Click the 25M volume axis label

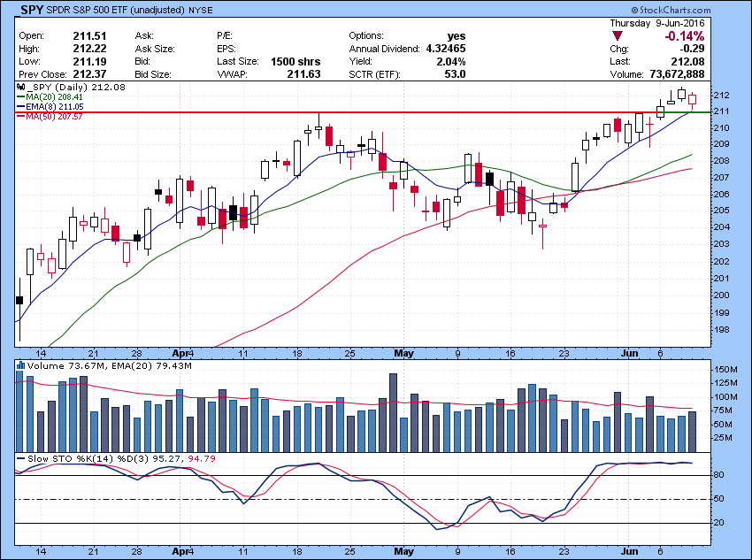724,438
